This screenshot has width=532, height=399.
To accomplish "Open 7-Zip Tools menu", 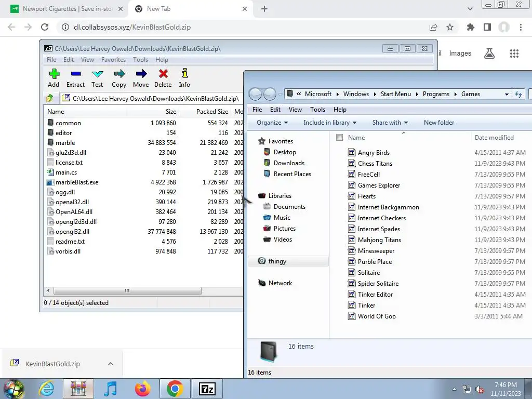I will coord(140,60).
